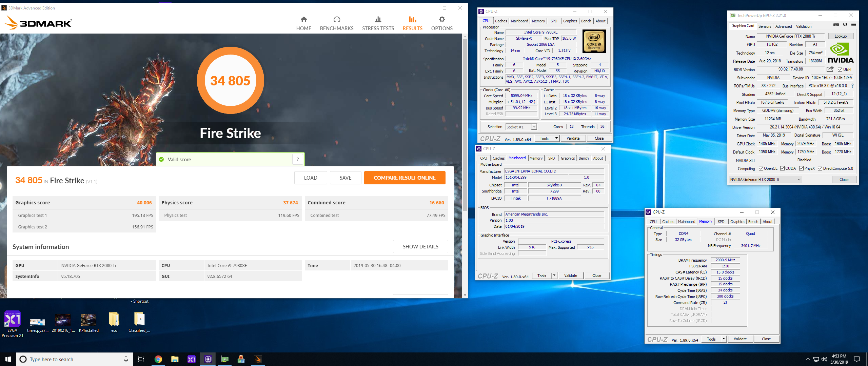Click the BIOS export share icon in GPU-Z
868x366 pixels.
point(830,69)
